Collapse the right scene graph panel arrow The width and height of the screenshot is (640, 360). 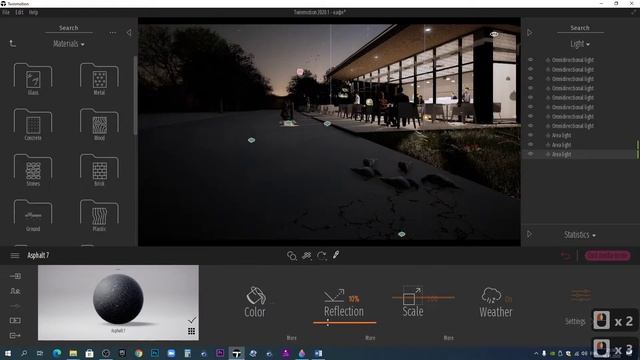pyautogui.click(x=530, y=32)
